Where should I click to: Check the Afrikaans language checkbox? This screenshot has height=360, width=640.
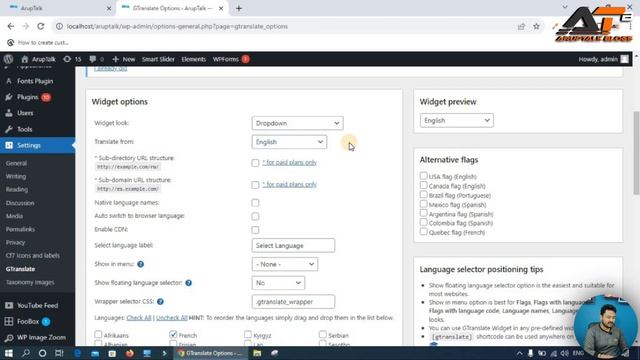(98, 335)
